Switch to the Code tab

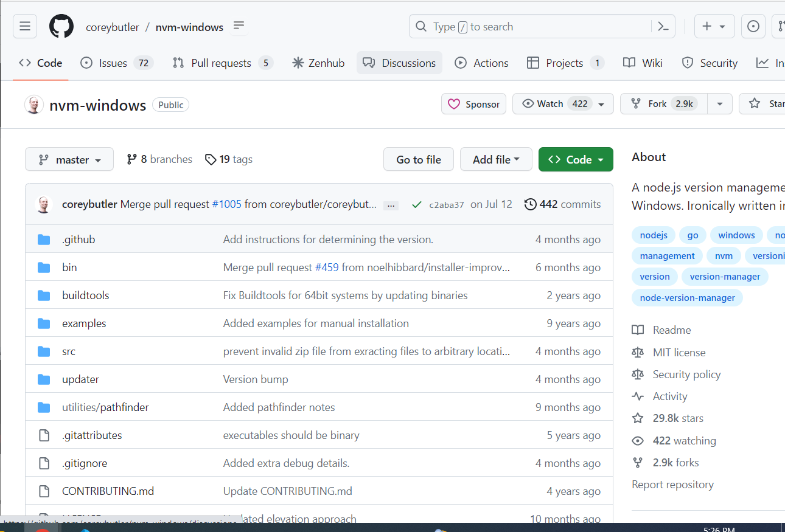(x=41, y=63)
